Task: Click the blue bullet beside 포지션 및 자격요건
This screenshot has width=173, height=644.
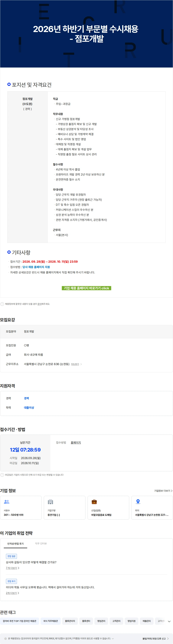Action: coord(9,84)
